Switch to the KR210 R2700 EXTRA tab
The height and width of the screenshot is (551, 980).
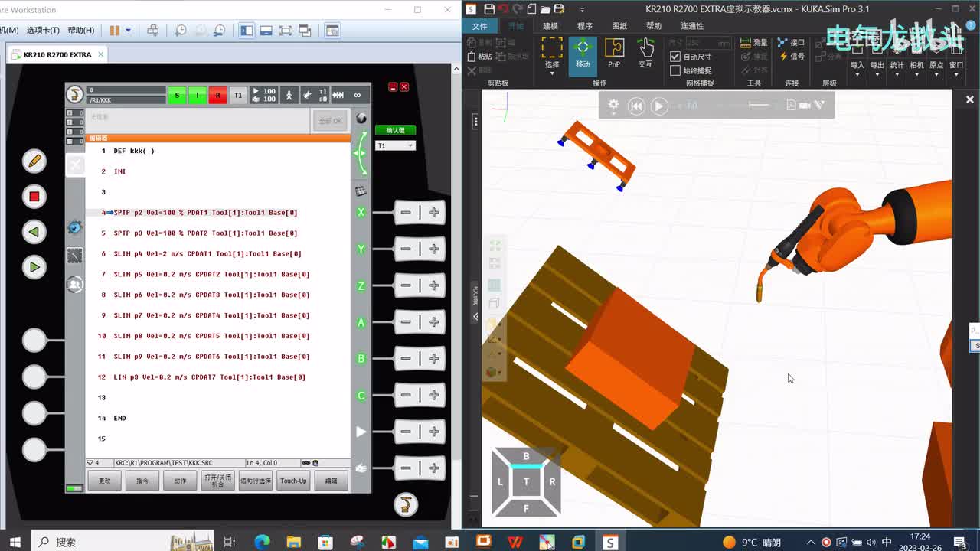pyautogui.click(x=57, y=54)
